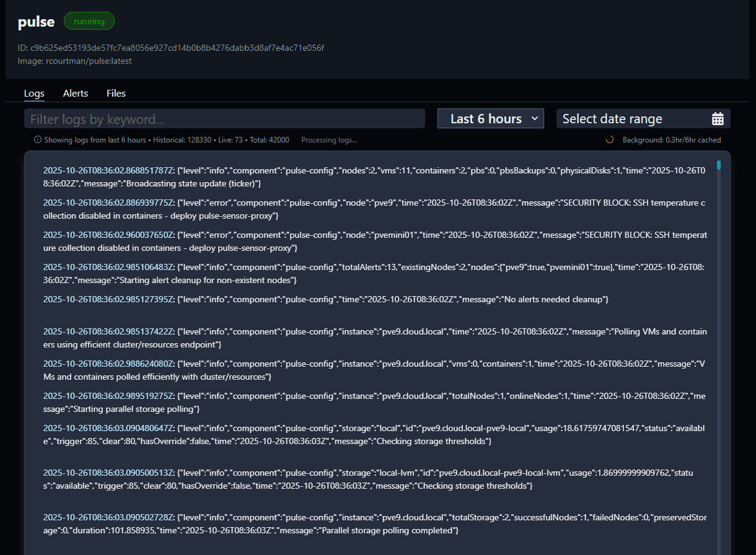Screen dimensions: 756x555
Task: Select the Logs tab
Action: point(34,93)
